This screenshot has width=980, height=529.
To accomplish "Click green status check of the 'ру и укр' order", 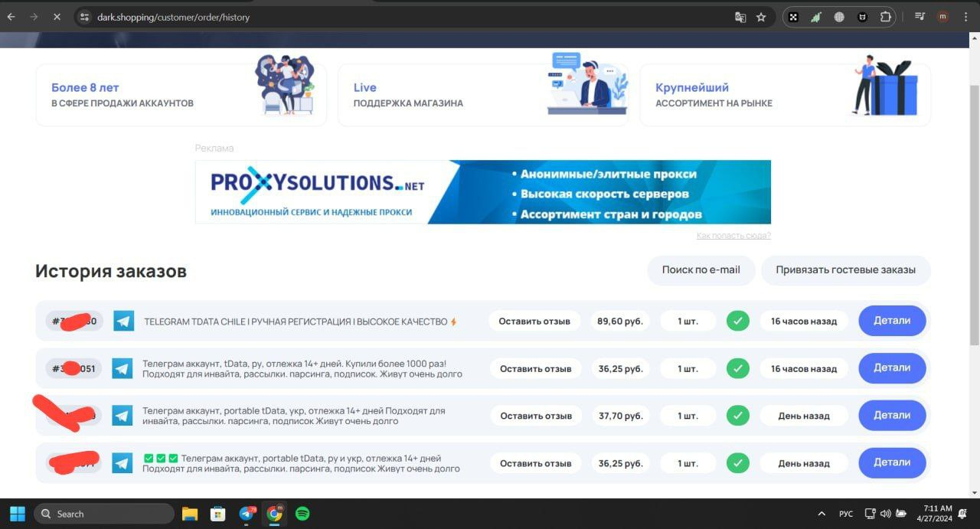I will 738,463.
